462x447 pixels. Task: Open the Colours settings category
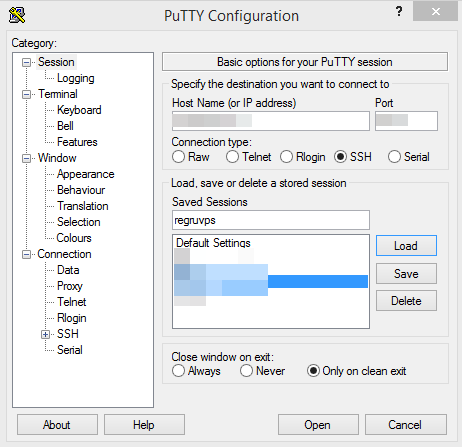(x=74, y=238)
